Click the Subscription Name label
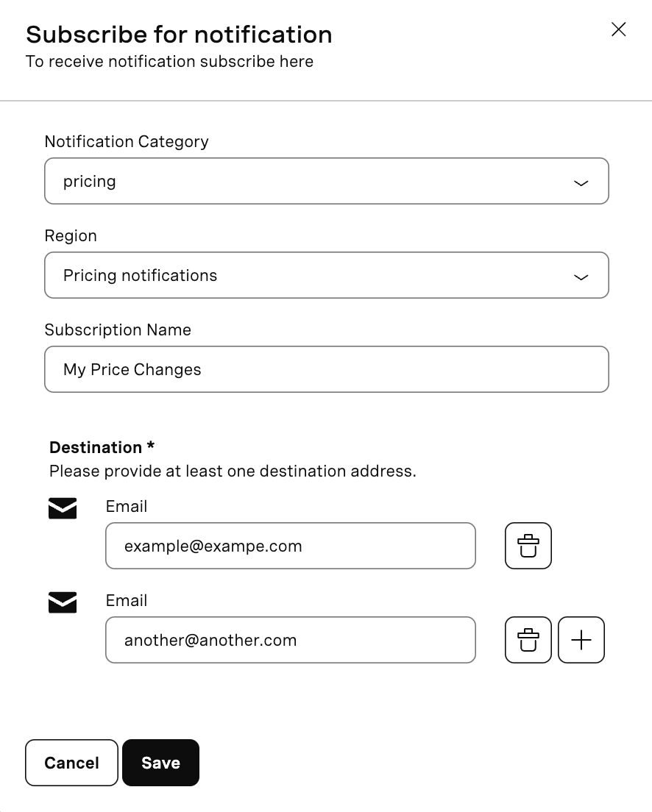The width and height of the screenshot is (652, 812). click(x=118, y=330)
